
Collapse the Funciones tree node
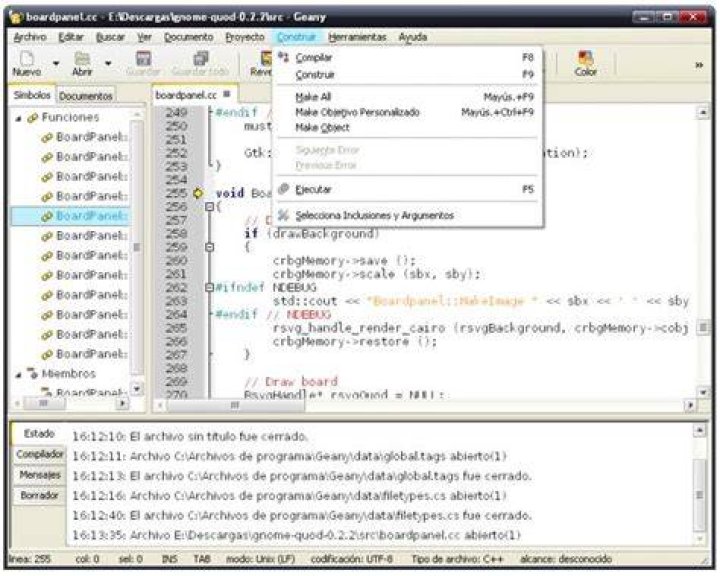(18, 119)
